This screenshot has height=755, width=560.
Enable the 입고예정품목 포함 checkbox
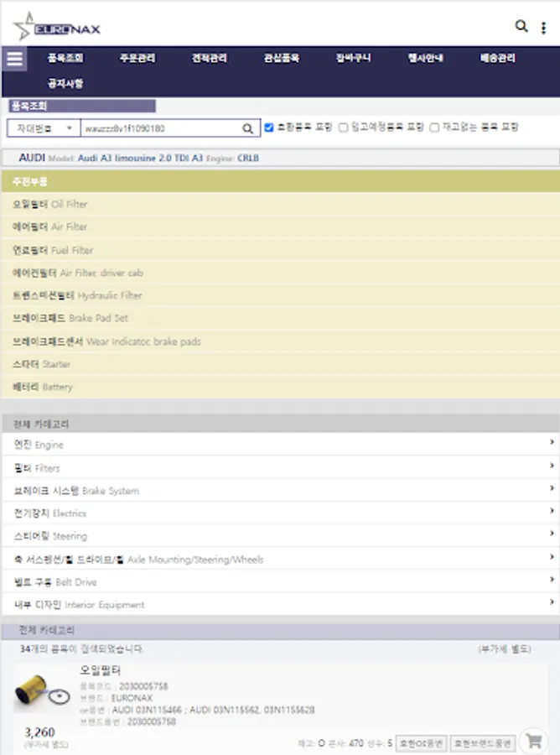point(343,128)
